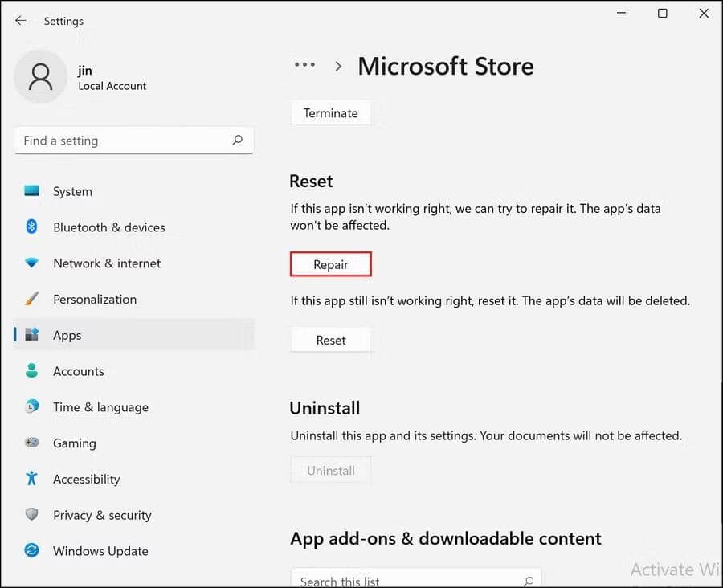Open the System settings page

[133, 191]
